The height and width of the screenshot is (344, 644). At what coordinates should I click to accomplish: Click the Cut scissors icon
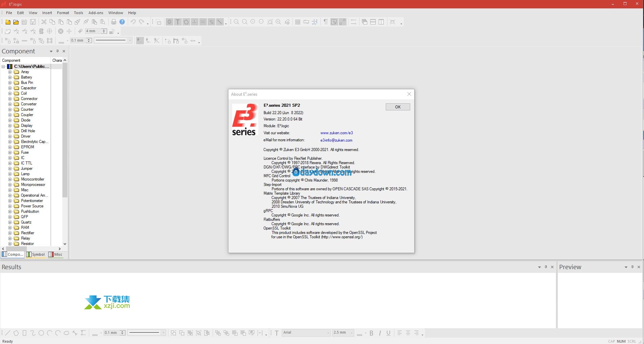44,22
